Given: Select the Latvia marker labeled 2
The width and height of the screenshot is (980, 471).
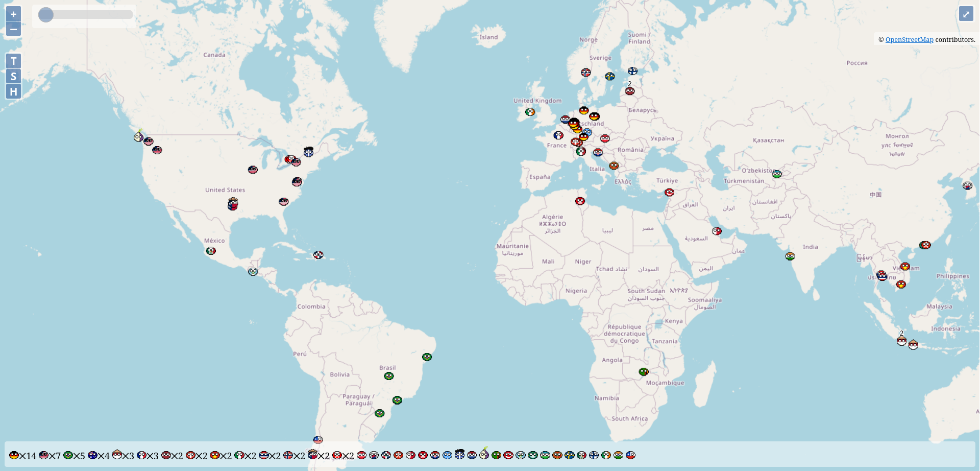Looking at the screenshot, I should click(x=630, y=91).
